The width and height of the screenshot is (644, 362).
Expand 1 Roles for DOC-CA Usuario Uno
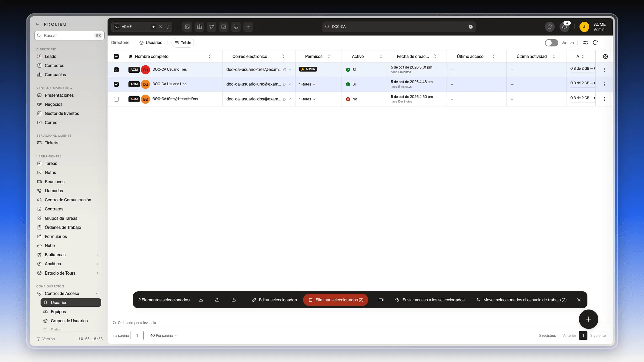[307, 84]
